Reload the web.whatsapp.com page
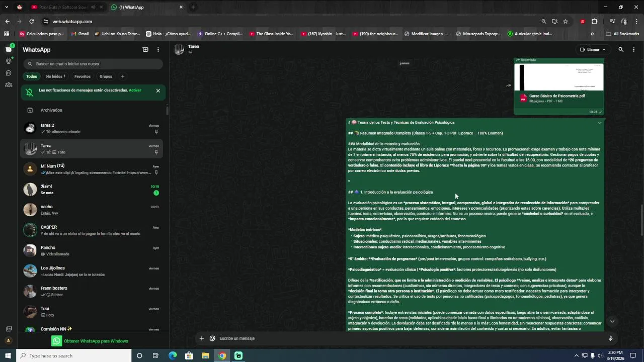 point(31,22)
